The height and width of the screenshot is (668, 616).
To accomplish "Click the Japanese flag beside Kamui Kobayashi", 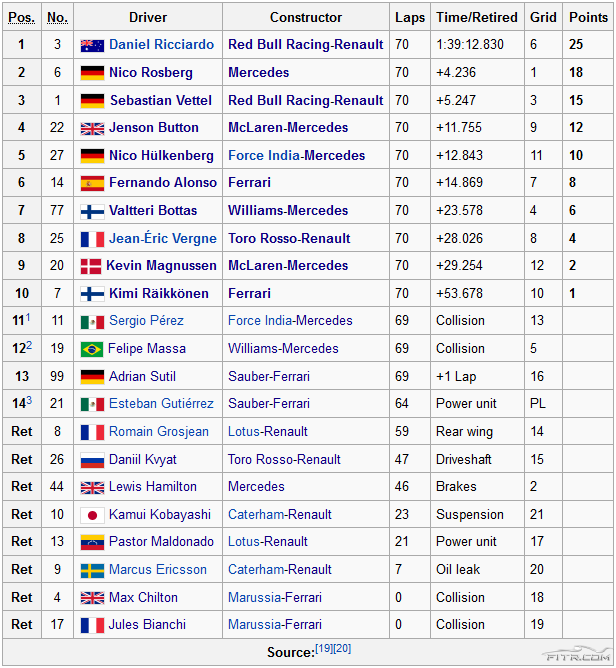I will coord(92,515).
